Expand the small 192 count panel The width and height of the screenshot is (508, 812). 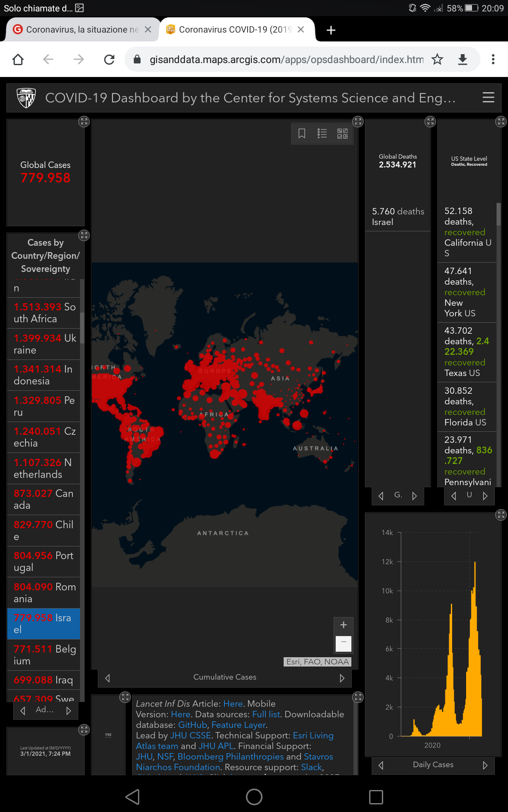[x=125, y=697]
